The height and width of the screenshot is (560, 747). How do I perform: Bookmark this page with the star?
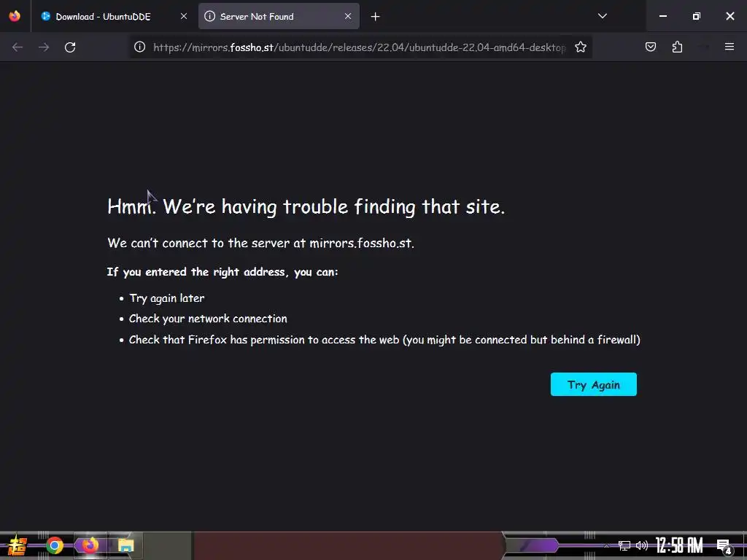coord(580,47)
